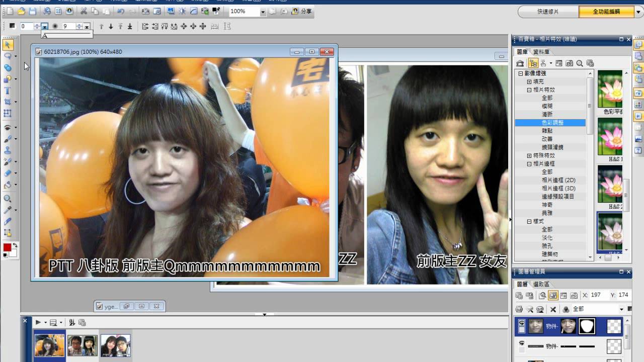Bring object to top arrow icon
This screenshot has height=362, width=644.
pos(120,26)
